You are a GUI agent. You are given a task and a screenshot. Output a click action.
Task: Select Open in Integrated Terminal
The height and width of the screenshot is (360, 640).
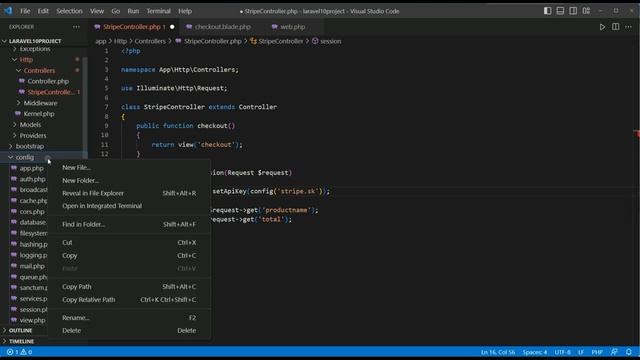pyautogui.click(x=129, y=206)
